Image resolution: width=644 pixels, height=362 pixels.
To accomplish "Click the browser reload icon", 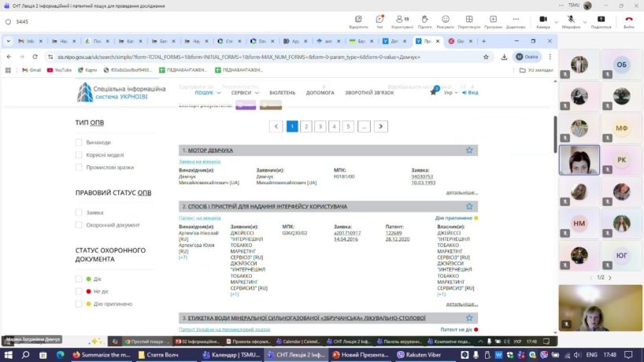I will (35, 57).
